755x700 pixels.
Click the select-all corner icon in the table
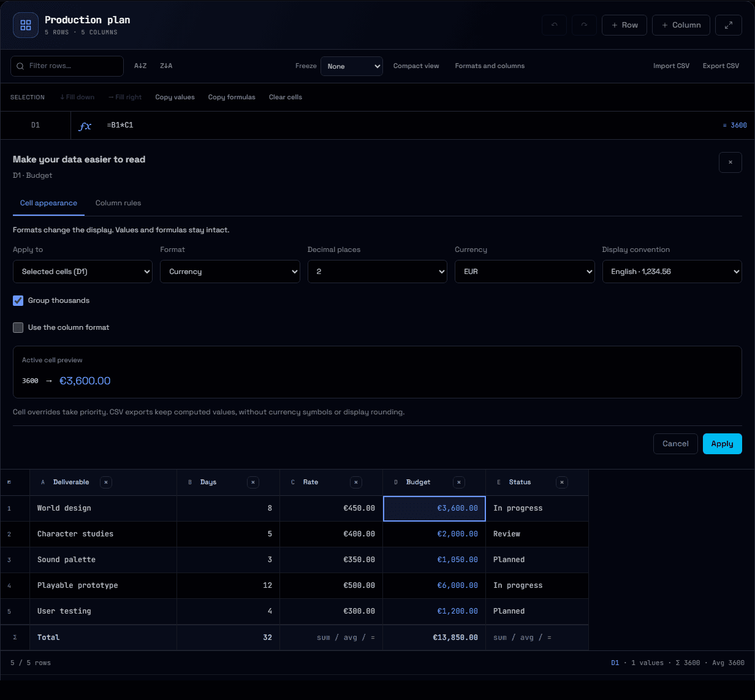point(9,482)
